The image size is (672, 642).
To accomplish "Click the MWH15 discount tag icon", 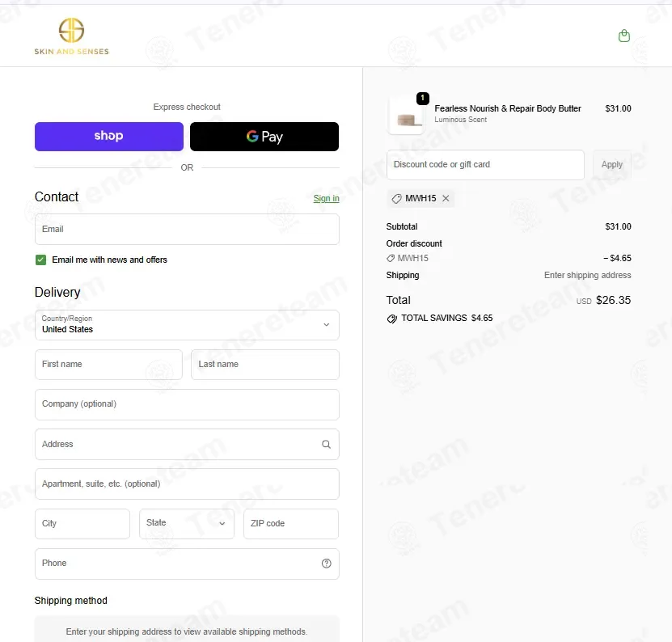I will 396,198.
